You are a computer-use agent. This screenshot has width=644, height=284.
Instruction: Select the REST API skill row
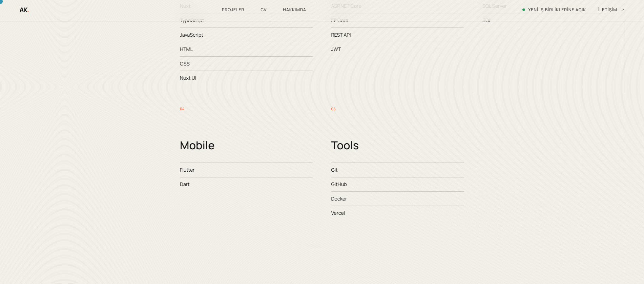coord(397,35)
